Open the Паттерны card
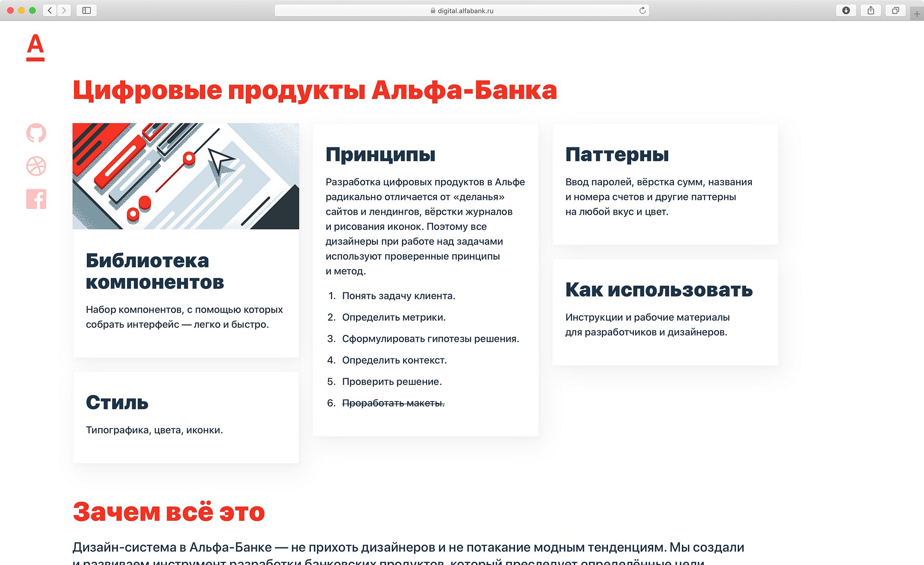The width and height of the screenshot is (924, 565). [665, 184]
